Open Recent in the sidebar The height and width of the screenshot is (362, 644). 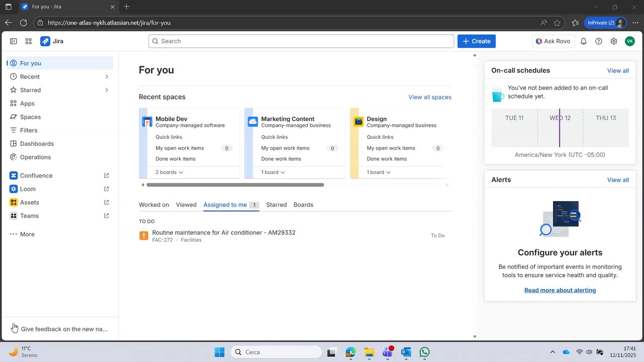point(60,76)
